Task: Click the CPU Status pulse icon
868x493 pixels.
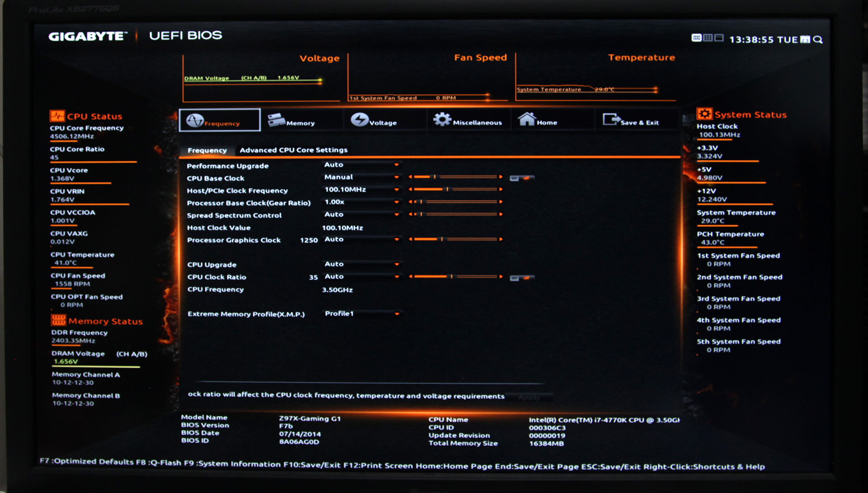Action: pyautogui.click(x=57, y=116)
